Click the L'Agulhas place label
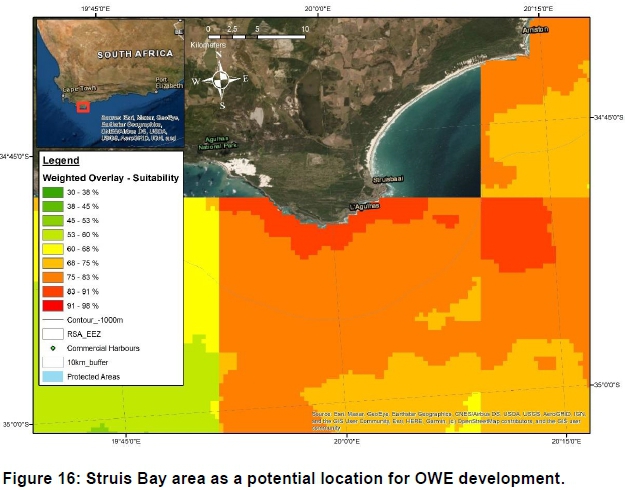Image resolution: width=625 pixels, height=490 pixels. click(x=365, y=207)
